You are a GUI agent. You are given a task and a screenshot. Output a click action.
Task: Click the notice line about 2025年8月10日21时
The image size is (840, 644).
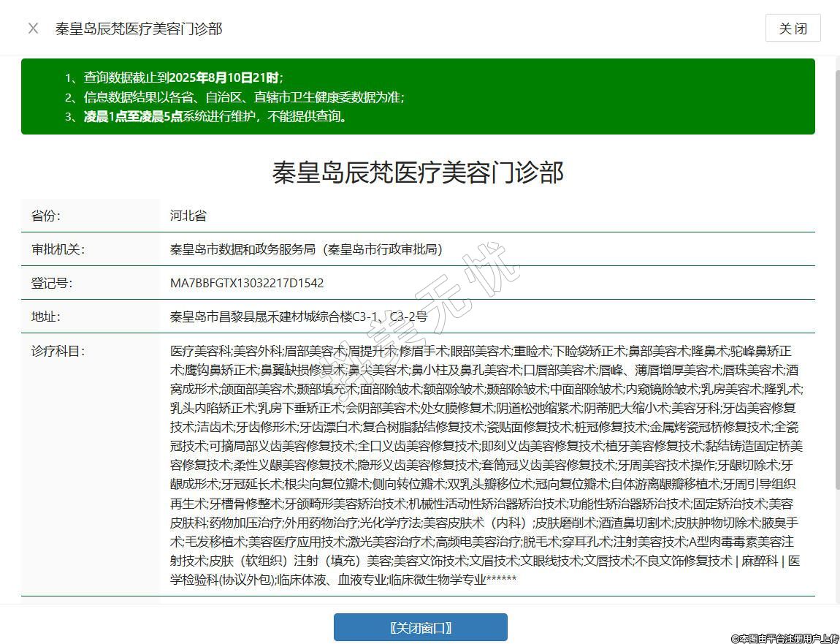183,77
